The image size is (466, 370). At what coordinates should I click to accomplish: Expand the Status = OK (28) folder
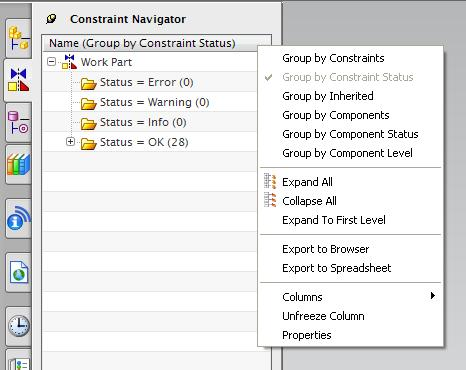(x=70, y=142)
